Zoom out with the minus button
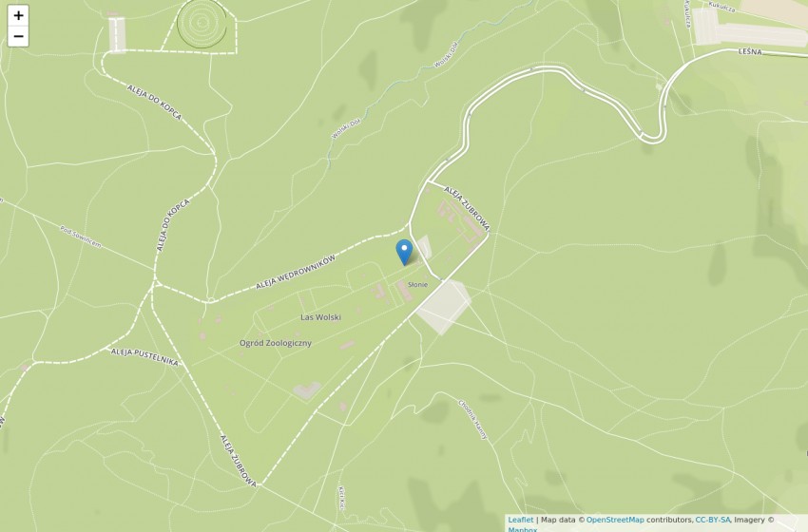The width and height of the screenshot is (808, 532). (x=18, y=36)
